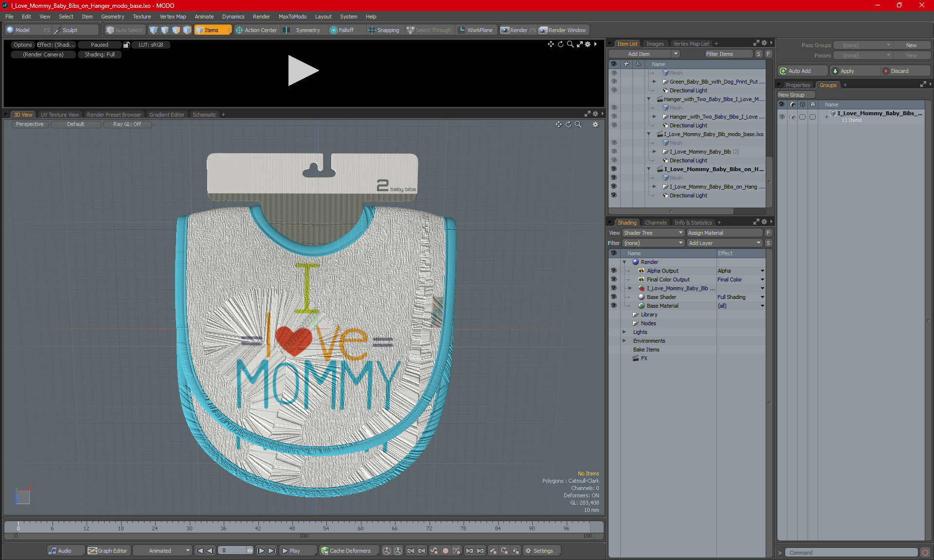
Task: Open the Render Window
Action: (563, 30)
